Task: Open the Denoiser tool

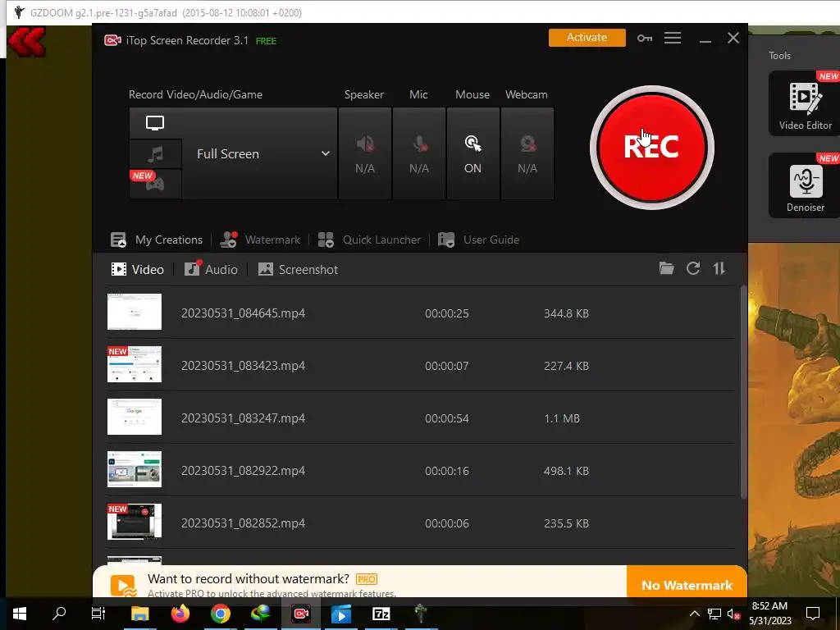Action: pos(806,185)
